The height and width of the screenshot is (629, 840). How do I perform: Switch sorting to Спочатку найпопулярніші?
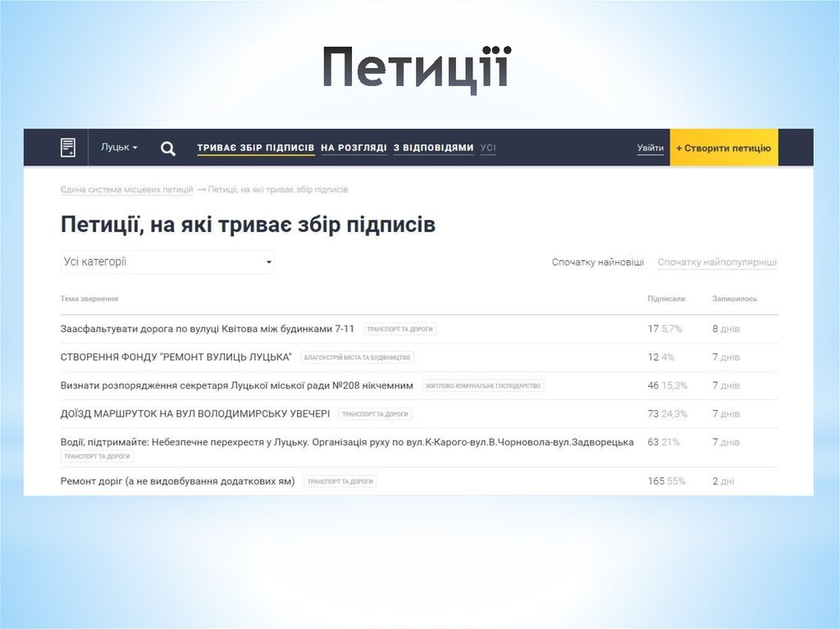coord(717,262)
